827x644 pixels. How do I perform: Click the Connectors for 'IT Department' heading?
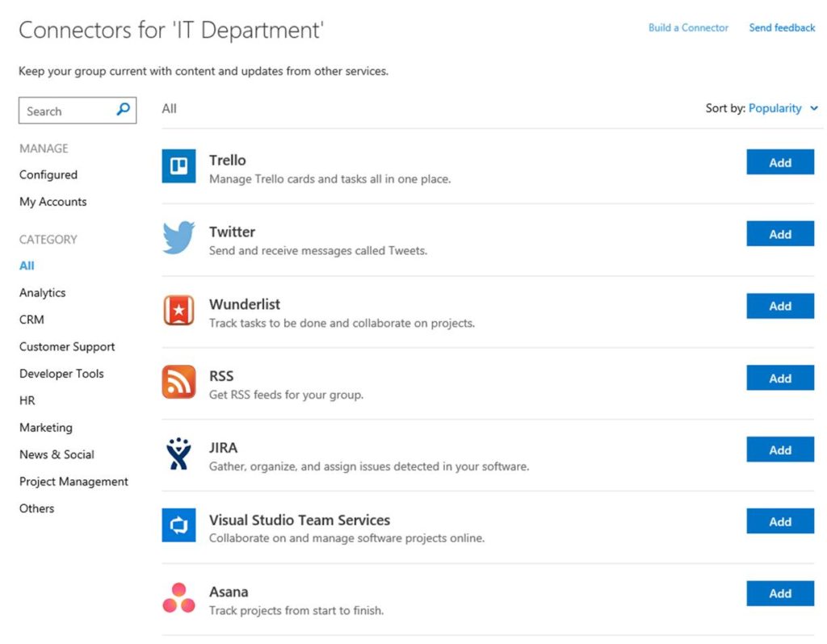[x=171, y=30]
